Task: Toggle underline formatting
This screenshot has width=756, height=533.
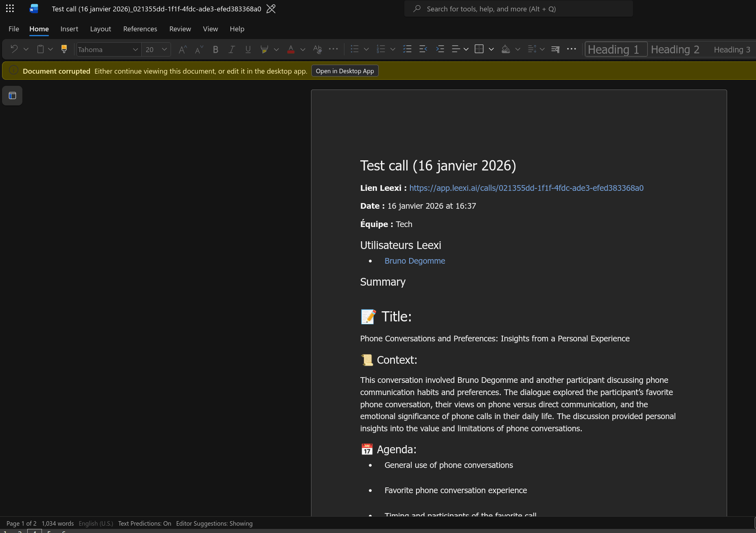Action: [248, 49]
